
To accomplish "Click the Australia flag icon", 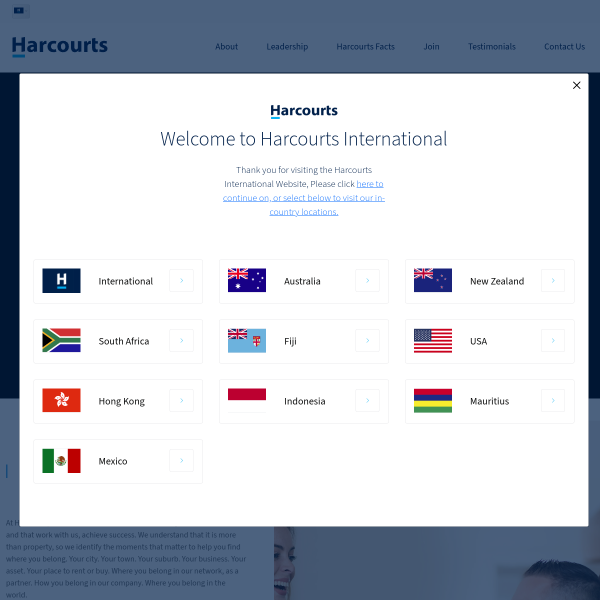I will tap(247, 280).
